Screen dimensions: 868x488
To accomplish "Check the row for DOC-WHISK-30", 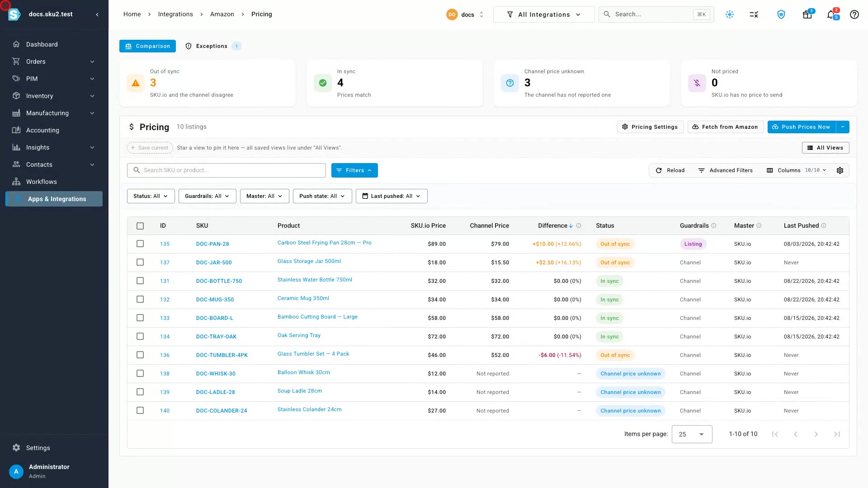I will pyautogui.click(x=140, y=373).
